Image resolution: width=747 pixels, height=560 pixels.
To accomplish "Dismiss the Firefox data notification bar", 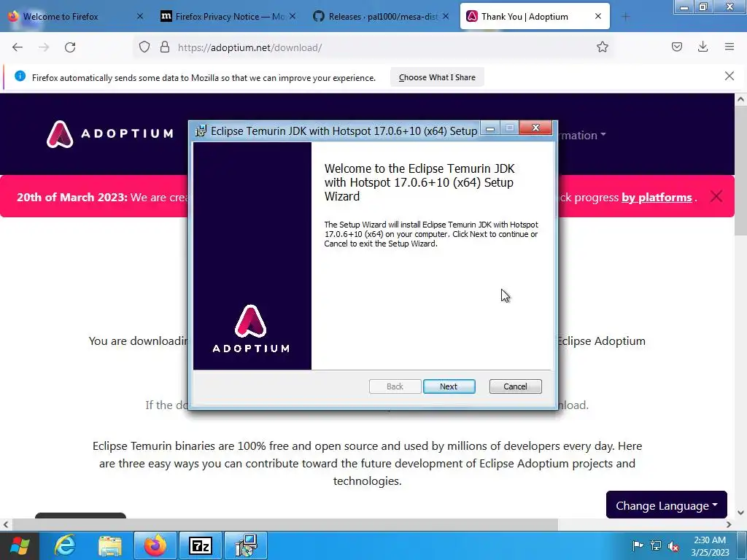I will [729, 76].
